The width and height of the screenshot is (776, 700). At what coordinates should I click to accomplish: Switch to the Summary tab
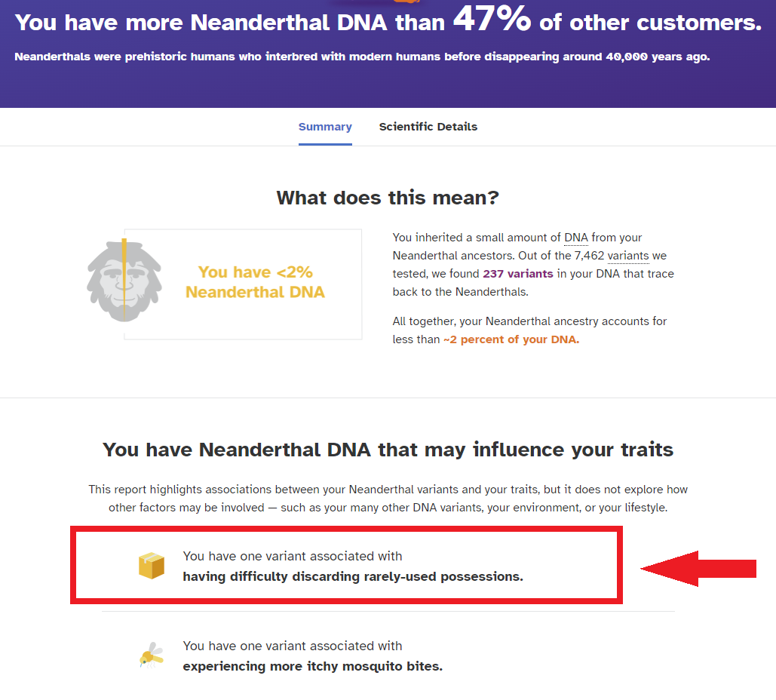point(325,127)
